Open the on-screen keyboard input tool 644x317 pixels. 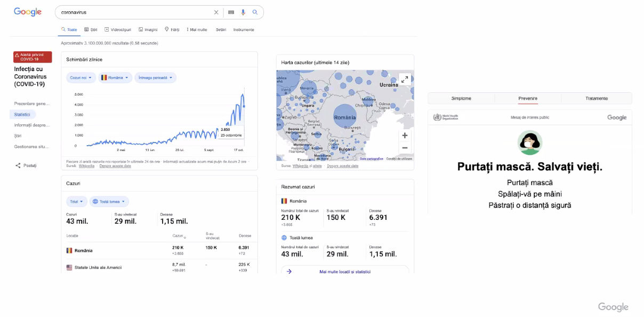(x=231, y=12)
